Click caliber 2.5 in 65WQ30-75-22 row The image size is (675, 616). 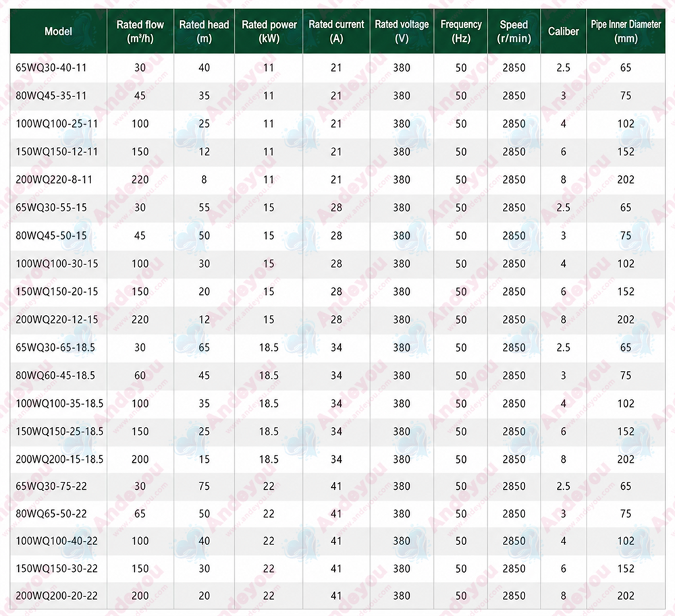(564, 486)
